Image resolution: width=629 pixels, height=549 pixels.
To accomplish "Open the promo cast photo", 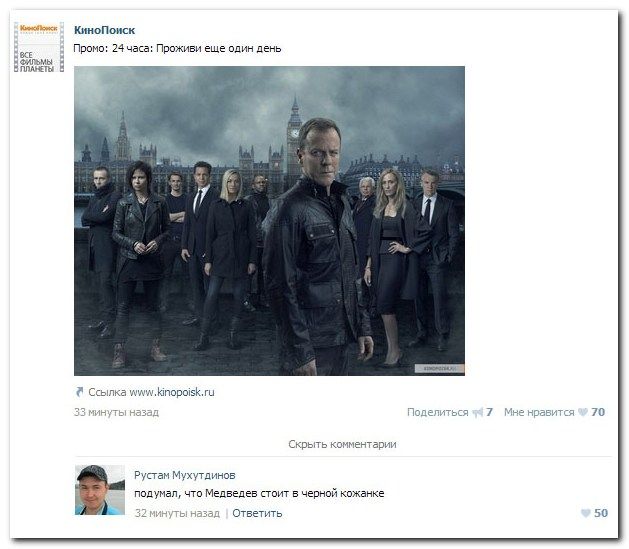I will coord(269,221).
